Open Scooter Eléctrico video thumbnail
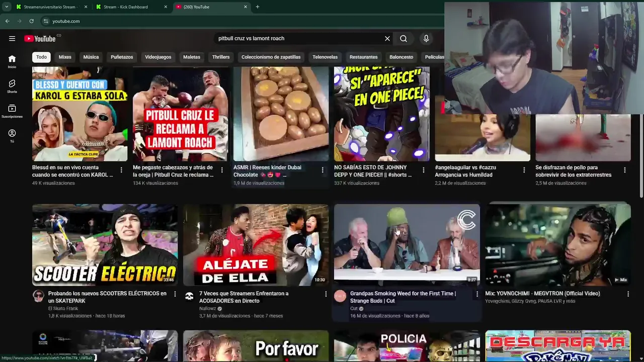644x362 pixels. (x=105, y=245)
